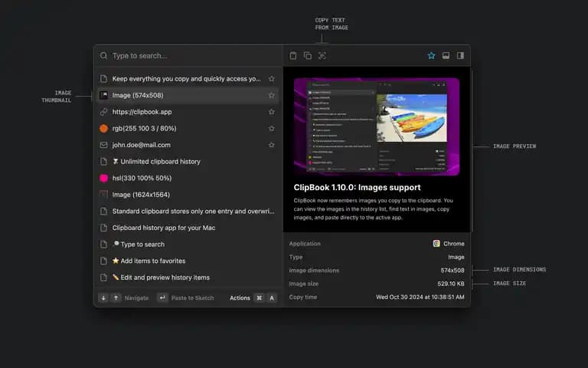Click the Image (1624x1564) thumbnail icon
The width and height of the screenshot is (588, 368).
pyautogui.click(x=103, y=195)
